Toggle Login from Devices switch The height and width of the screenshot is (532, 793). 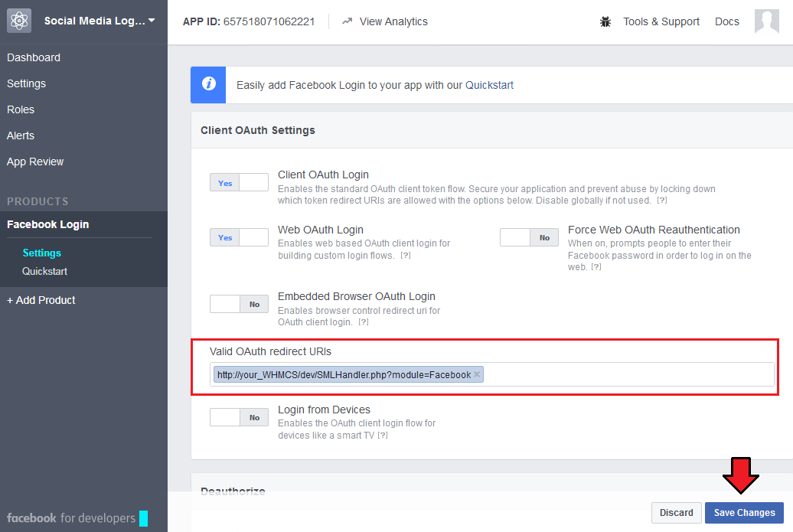coord(239,417)
